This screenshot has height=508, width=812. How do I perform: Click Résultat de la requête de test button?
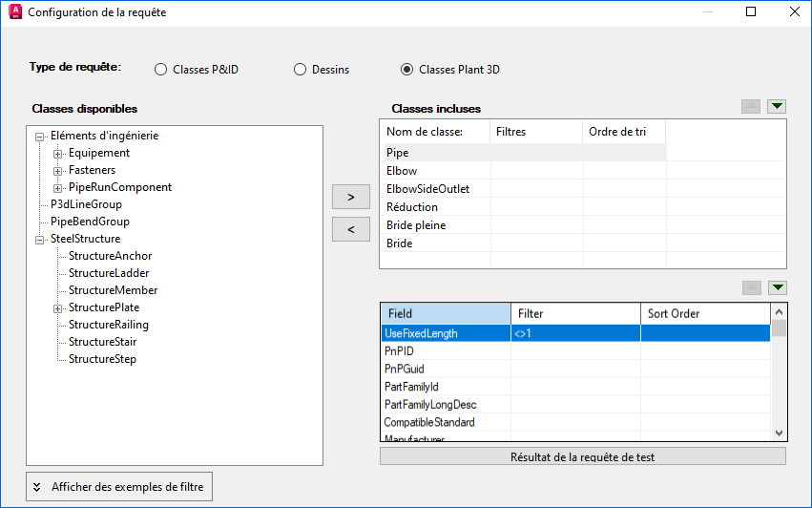tap(582, 456)
